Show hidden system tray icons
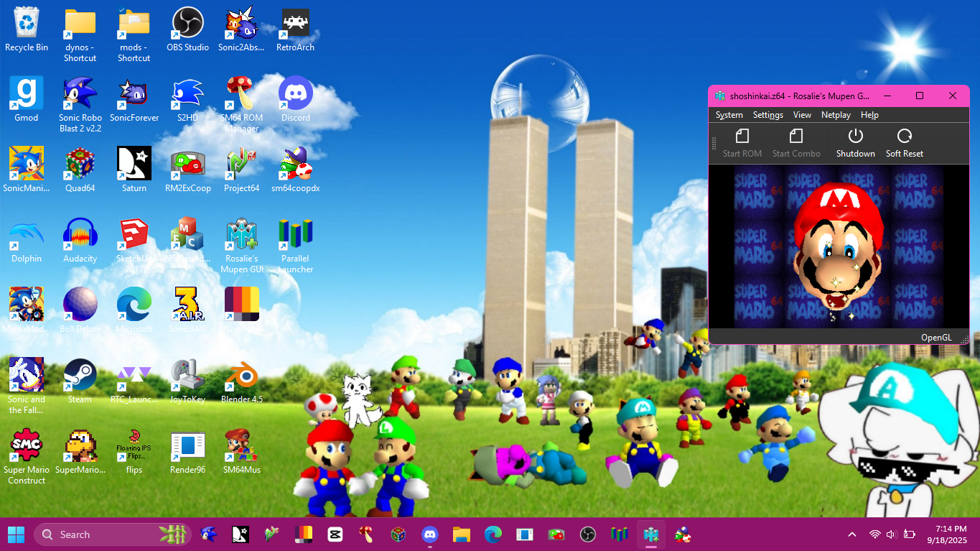This screenshot has height=551, width=980. pos(852,534)
